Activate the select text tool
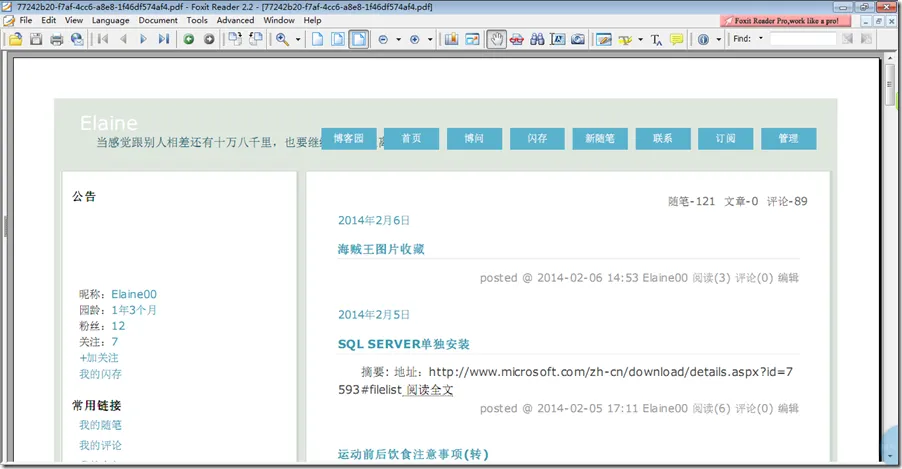Screen dimensions: 902x469 [557, 39]
